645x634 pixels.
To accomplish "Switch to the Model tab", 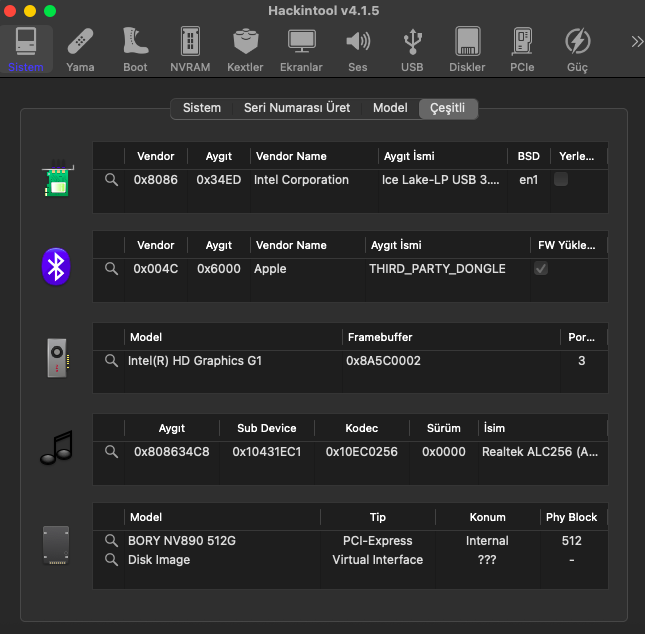I will pos(390,108).
